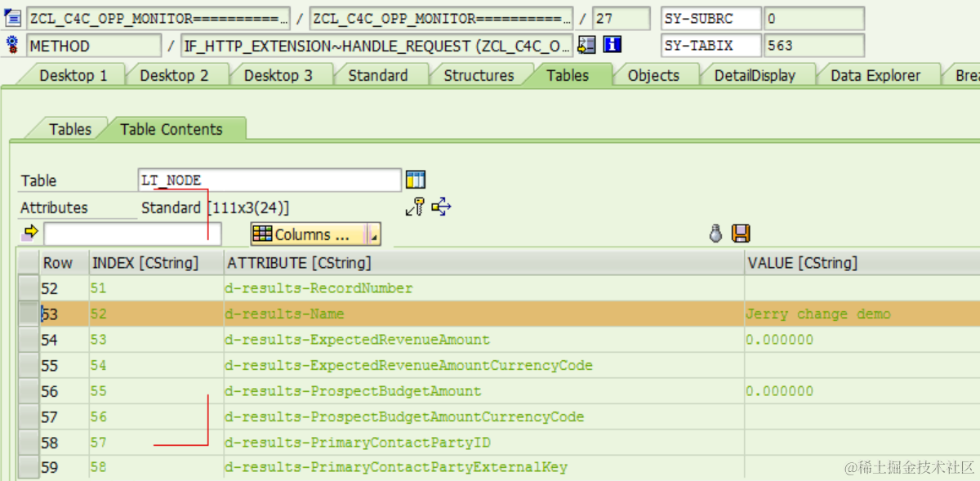
Task: Select row 52 using its row selector
Action: [x=29, y=288]
